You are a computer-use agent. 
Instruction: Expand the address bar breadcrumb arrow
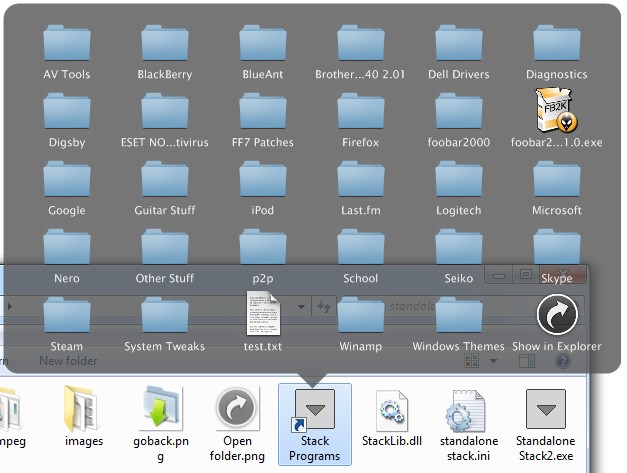click(10, 307)
